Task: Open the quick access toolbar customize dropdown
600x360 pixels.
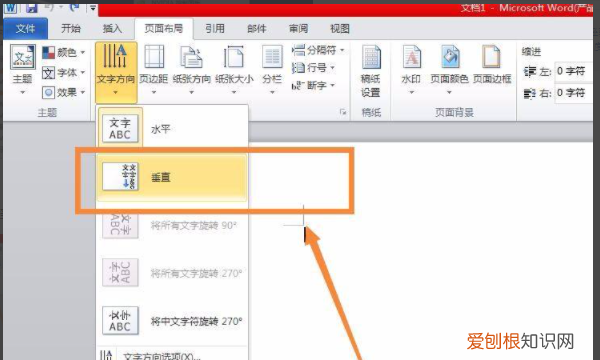Action: (x=93, y=8)
